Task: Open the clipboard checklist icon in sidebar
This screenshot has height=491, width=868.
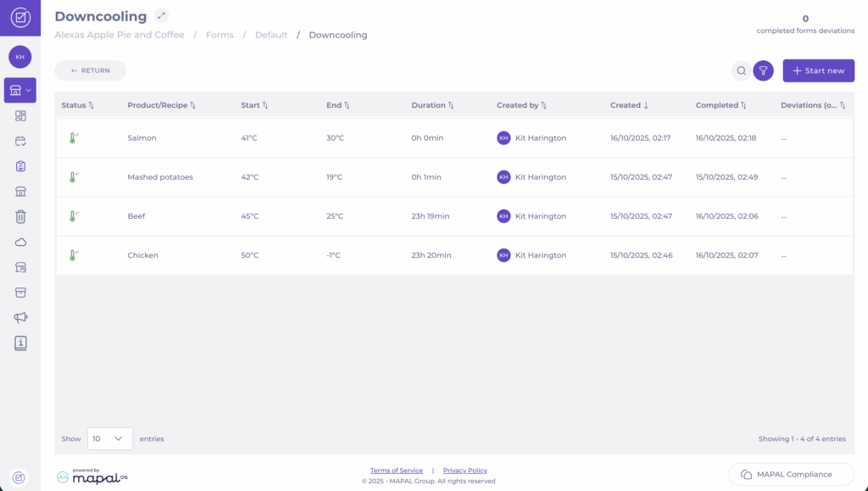Action: 20,166
